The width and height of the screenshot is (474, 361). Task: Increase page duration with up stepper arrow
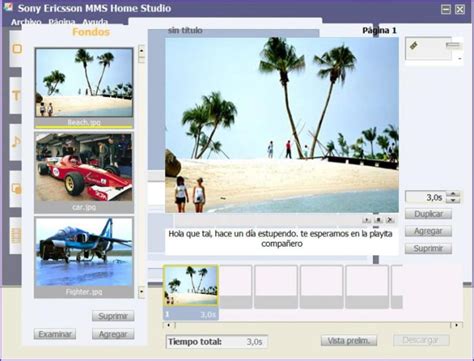coord(453,194)
